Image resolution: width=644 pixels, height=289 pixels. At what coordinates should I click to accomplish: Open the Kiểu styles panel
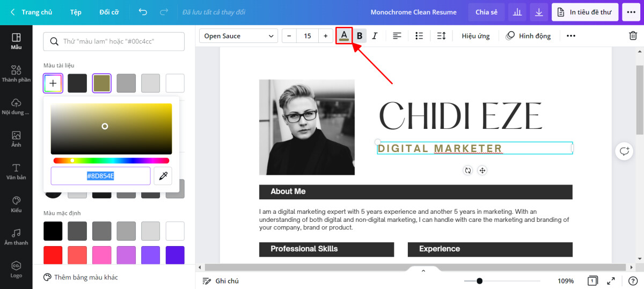coord(16,205)
